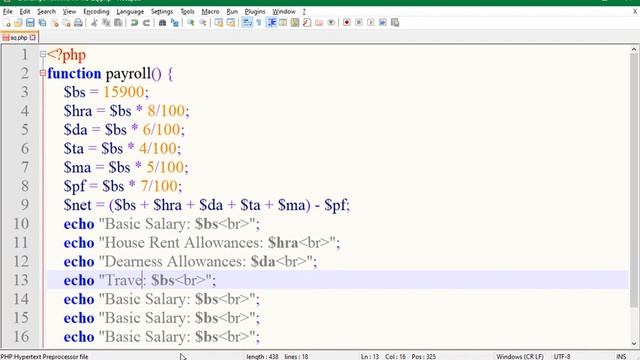
Task: Open the Language menu
Action: [130, 11]
